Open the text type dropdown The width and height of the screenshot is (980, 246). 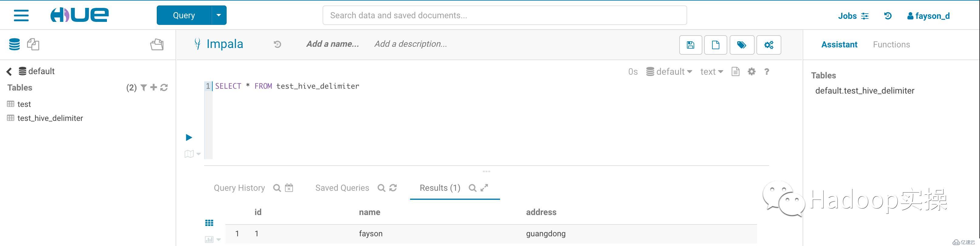coord(711,72)
